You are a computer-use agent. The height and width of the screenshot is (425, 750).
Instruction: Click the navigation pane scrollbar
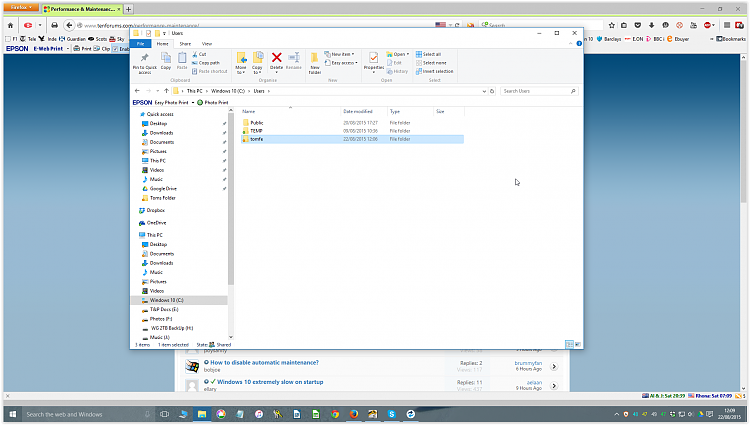click(231, 198)
